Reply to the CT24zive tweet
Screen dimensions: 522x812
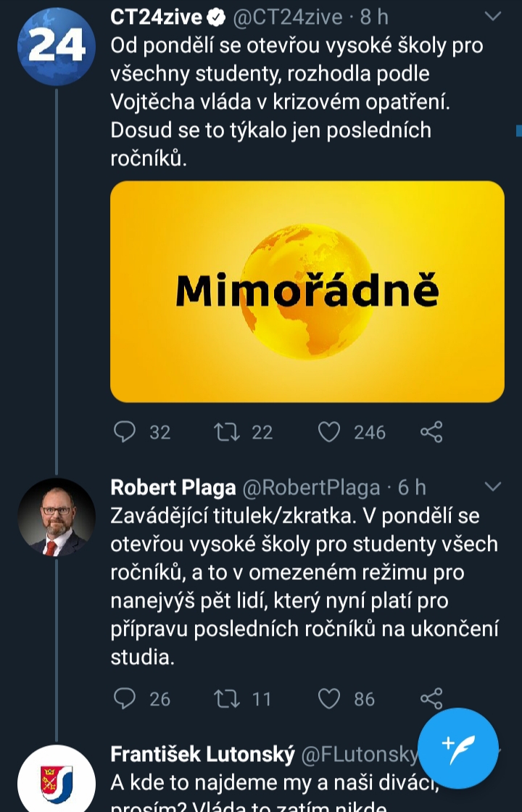[x=125, y=432]
